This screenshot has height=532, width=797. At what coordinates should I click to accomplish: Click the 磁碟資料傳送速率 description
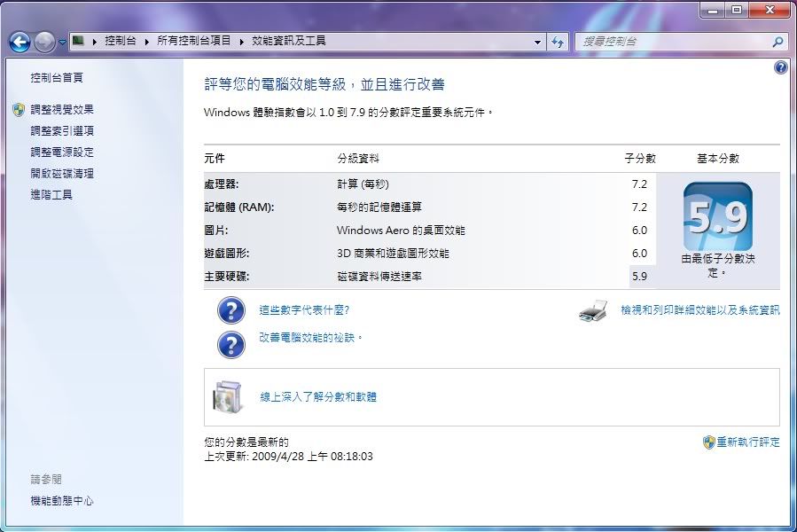click(x=379, y=276)
